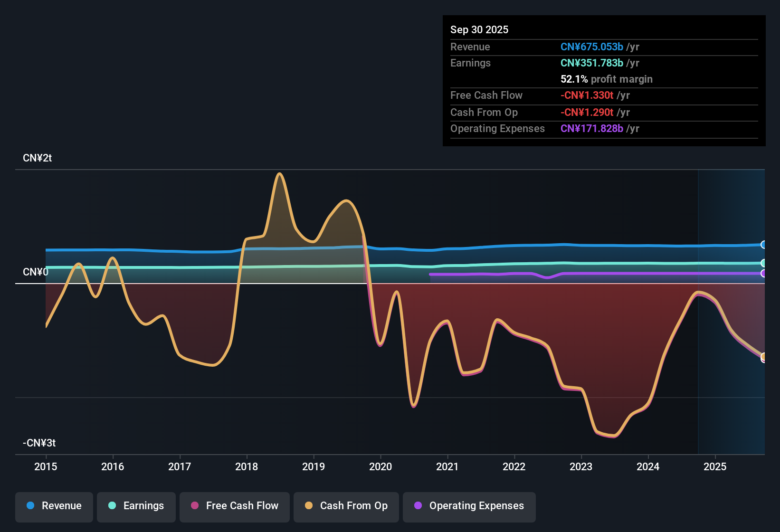This screenshot has height=532, width=780.
Task: Select the -CN¥1.330t Free Cash Flow value
Action: pos(587,95)
